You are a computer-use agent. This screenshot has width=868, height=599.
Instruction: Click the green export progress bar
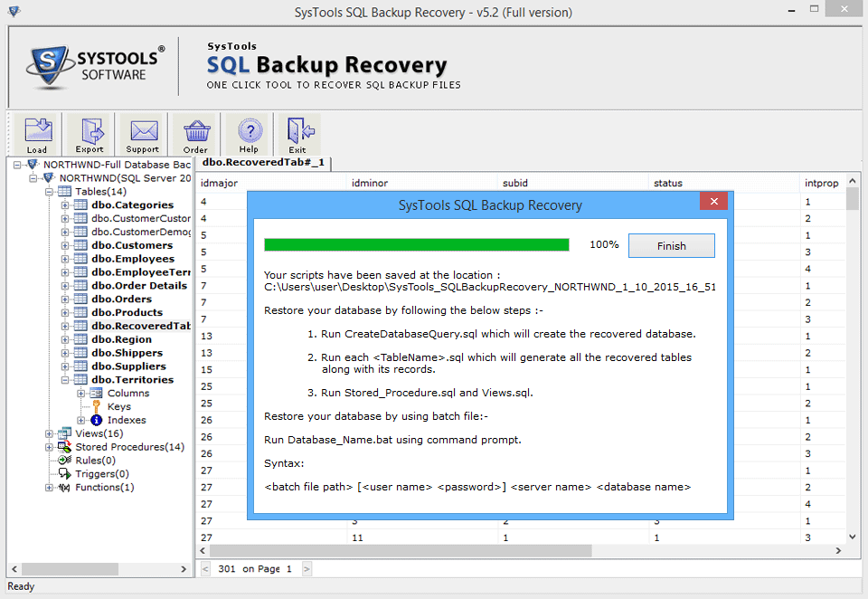417,245
